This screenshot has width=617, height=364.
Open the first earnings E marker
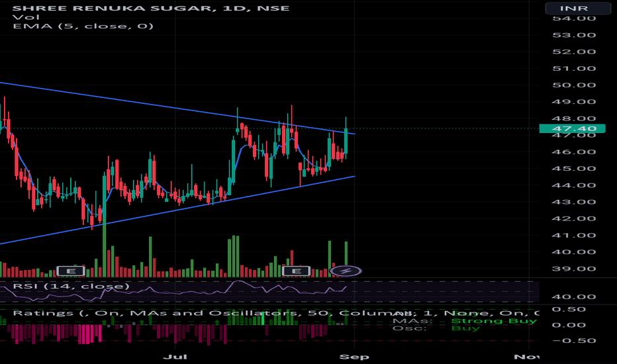click(x=71, y=271)
